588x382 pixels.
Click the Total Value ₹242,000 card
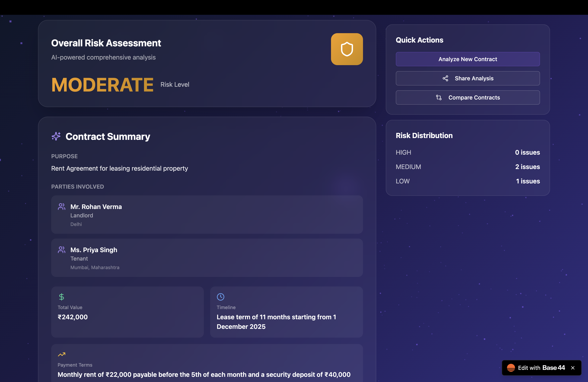pyautogui.click(x=127, y=312)
